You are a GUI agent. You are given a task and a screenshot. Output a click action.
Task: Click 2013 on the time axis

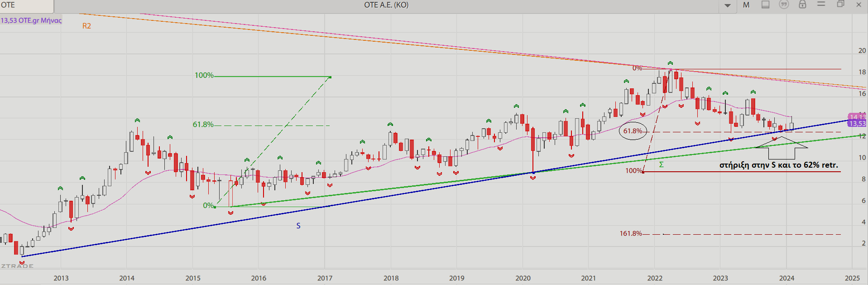[61, 278]
